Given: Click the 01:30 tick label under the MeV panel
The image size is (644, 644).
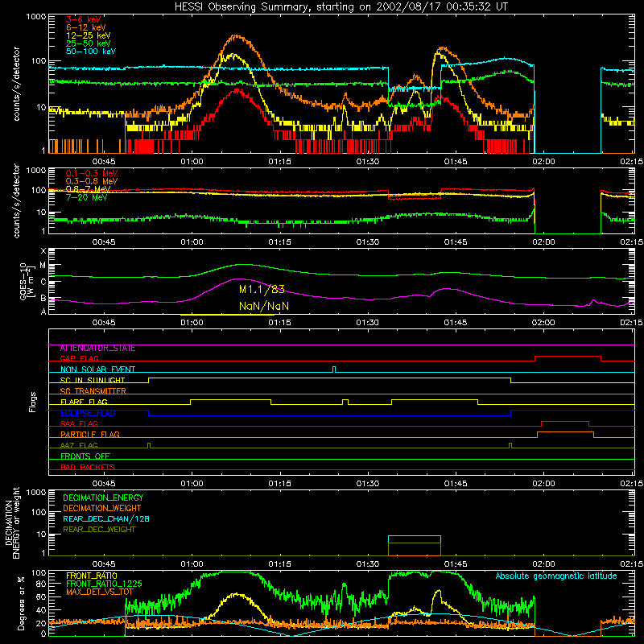Looking at the screenshot, I should click(368, 242).
